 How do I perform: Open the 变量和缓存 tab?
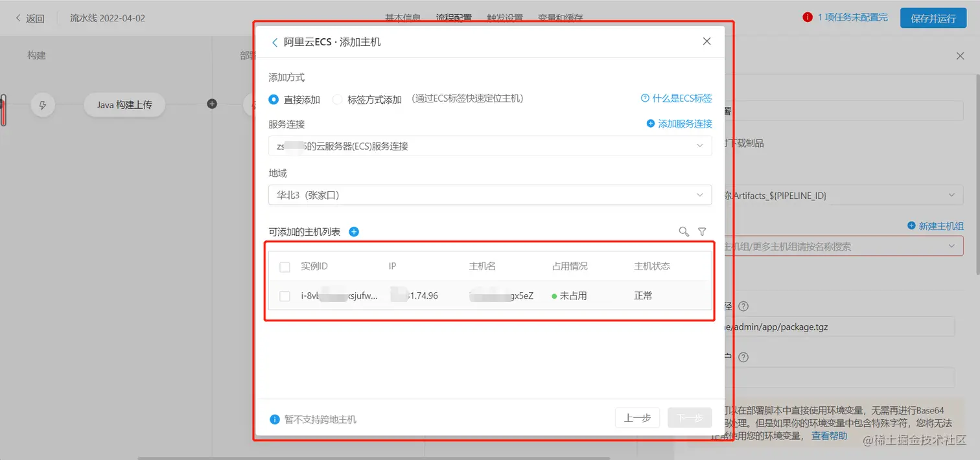coord(560,17)
